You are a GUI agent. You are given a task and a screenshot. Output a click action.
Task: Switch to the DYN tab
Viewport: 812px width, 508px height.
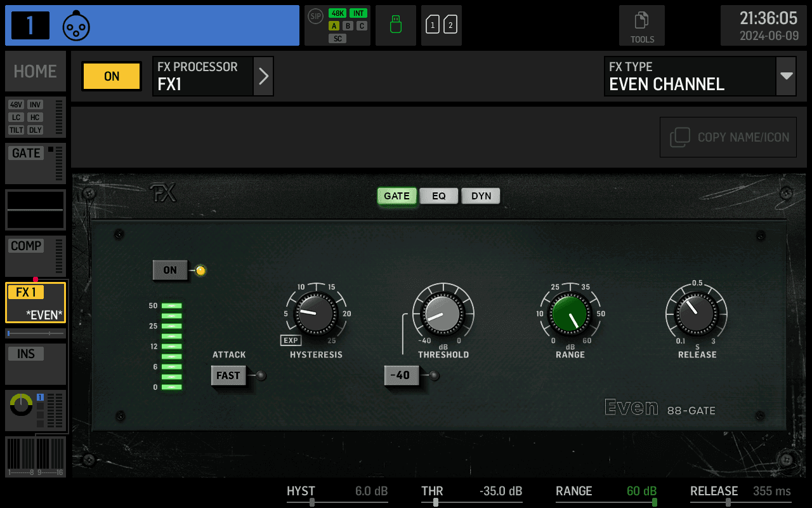point(481,196)
